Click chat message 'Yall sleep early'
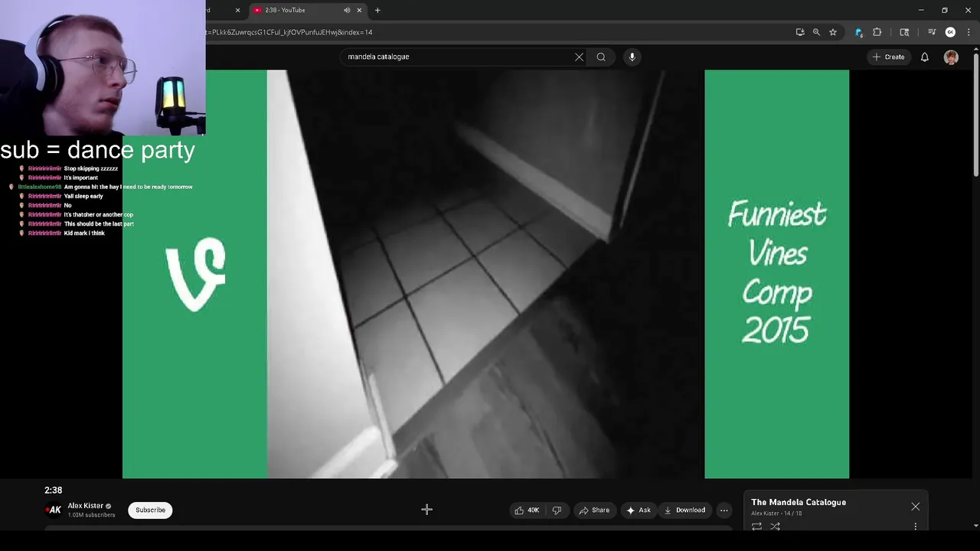The width and height of the screenshot is (980, 551). (83, 196)
